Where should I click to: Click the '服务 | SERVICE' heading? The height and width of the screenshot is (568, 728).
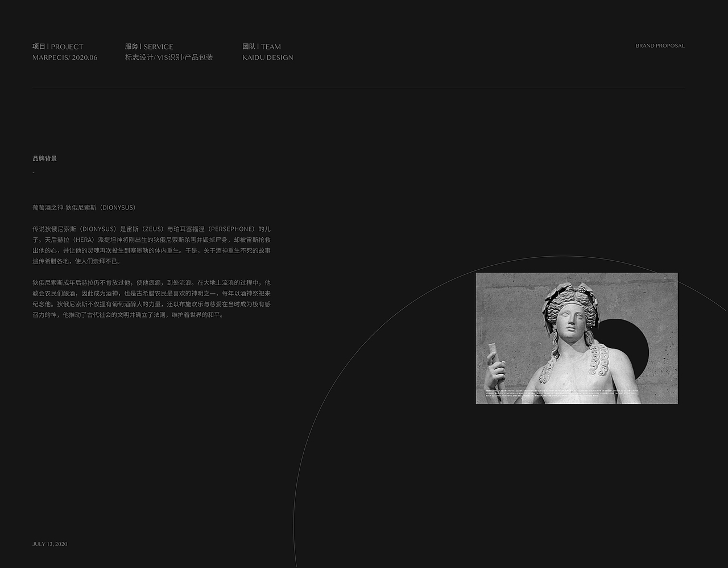[x=149, y=47]
